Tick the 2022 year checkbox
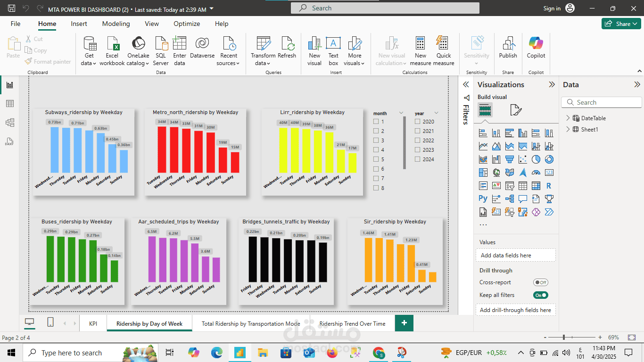644x362 pixels. point(418,140)
